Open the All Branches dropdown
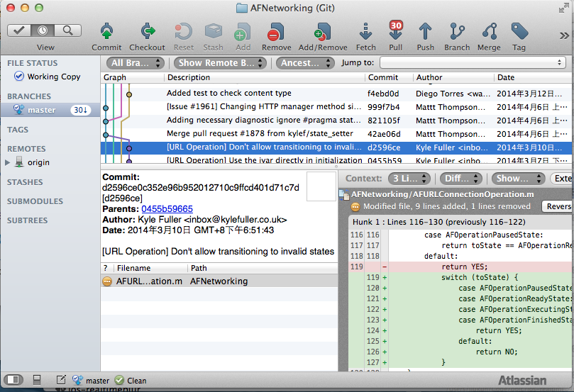This screenshot has height=392, width=574. click(136, 63)
